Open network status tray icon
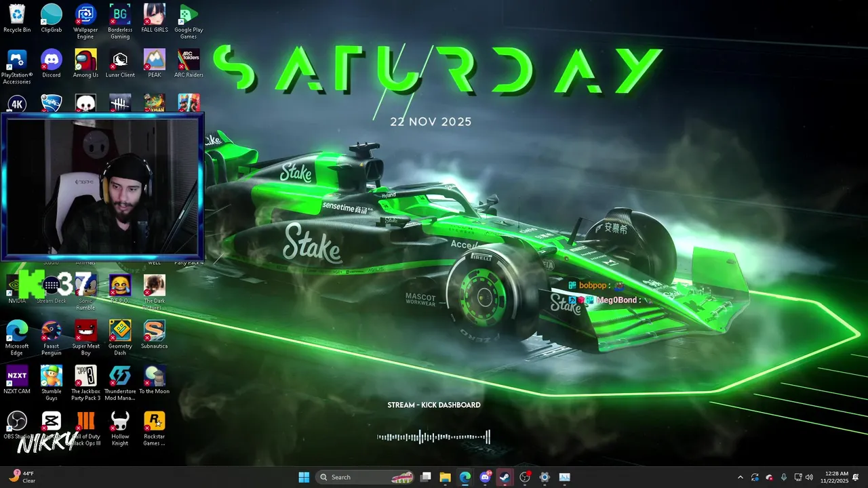 coord(798,477)
